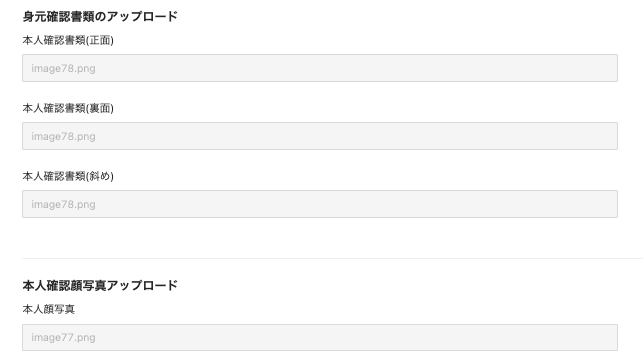
Task: Focus the 本人確認書類(斜め) file upload field
Action: (x=320, y=204)
